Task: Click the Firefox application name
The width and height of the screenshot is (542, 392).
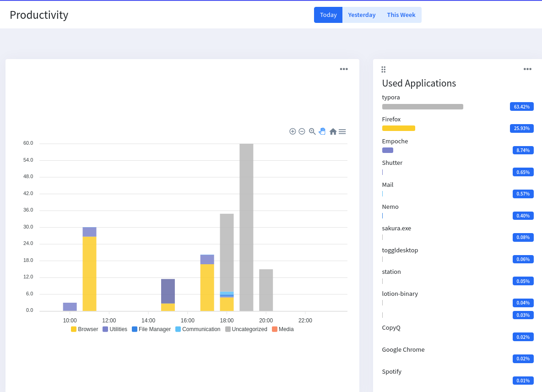Action: (x=391, y=119)
